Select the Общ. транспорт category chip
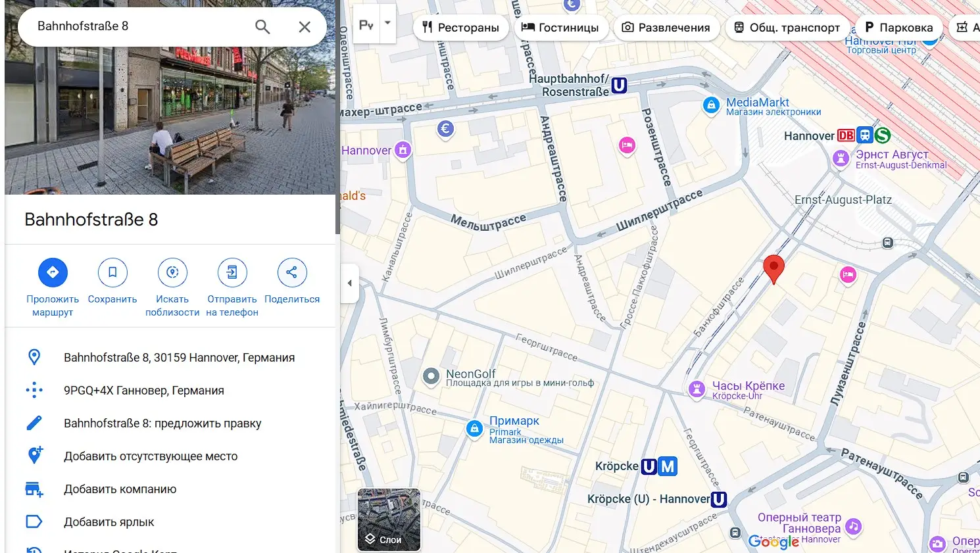This screenshot has width=980, height=553. pyautogui.click(x=787, y=27)
